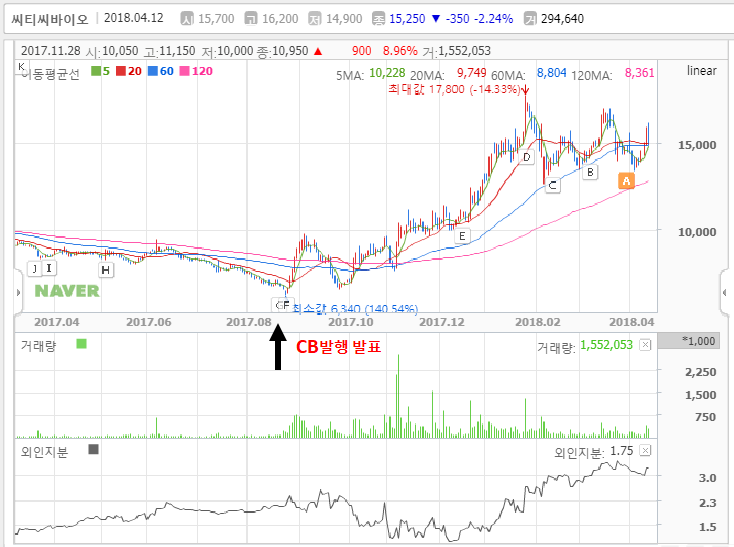Click the K icon in chart corner
Image resolution: width=734 pixels, height=547 pixels.
[22, 66]
